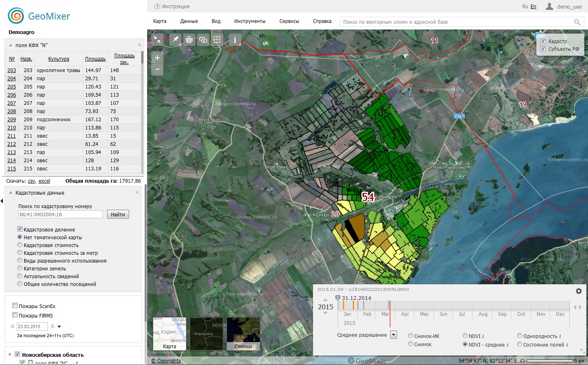
Task: Download table as csv link
Action: point(32,181)
